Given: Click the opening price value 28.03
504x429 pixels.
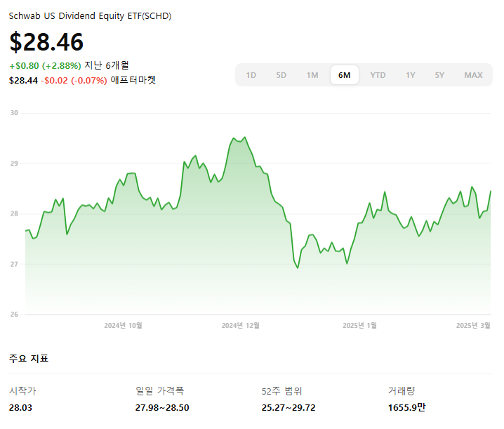Looking at the screenshot, I should coord(20,408).
